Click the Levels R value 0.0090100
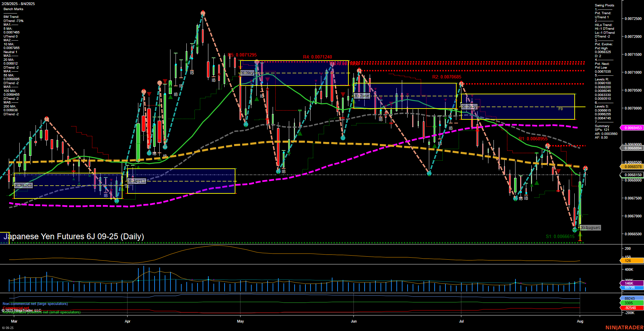 603,83
